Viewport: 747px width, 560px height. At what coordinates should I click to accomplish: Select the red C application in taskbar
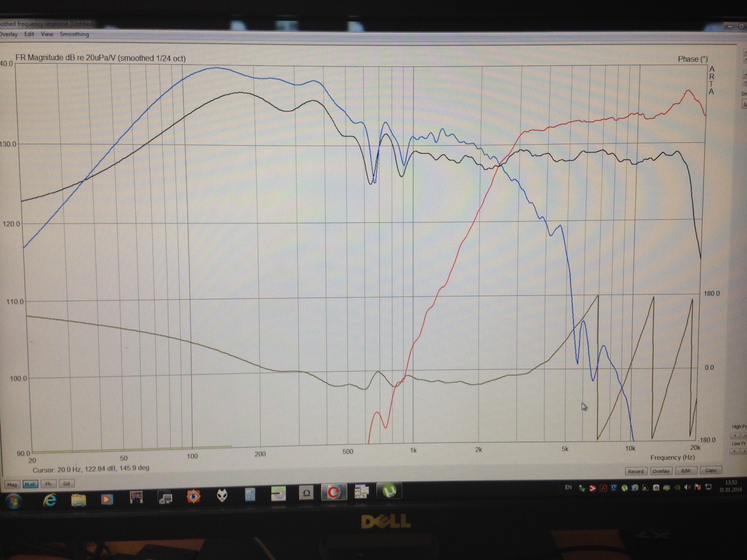click(x=333, y=492)
